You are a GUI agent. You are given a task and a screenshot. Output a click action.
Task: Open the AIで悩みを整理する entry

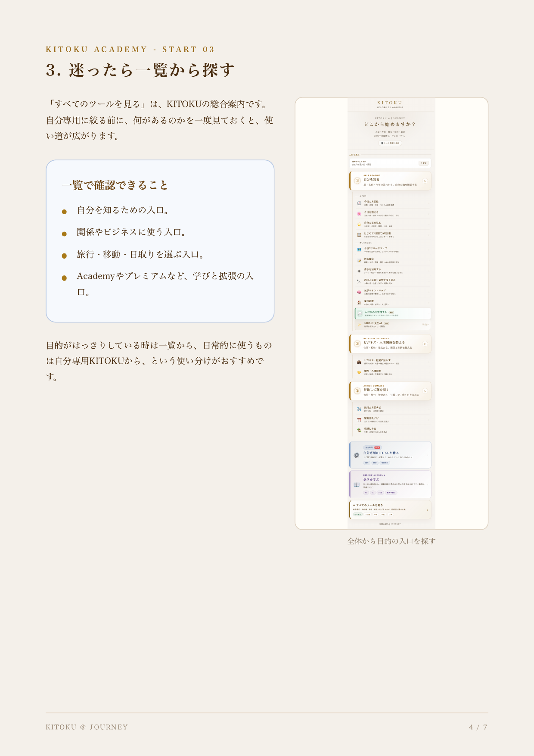(x=393, y=313)
